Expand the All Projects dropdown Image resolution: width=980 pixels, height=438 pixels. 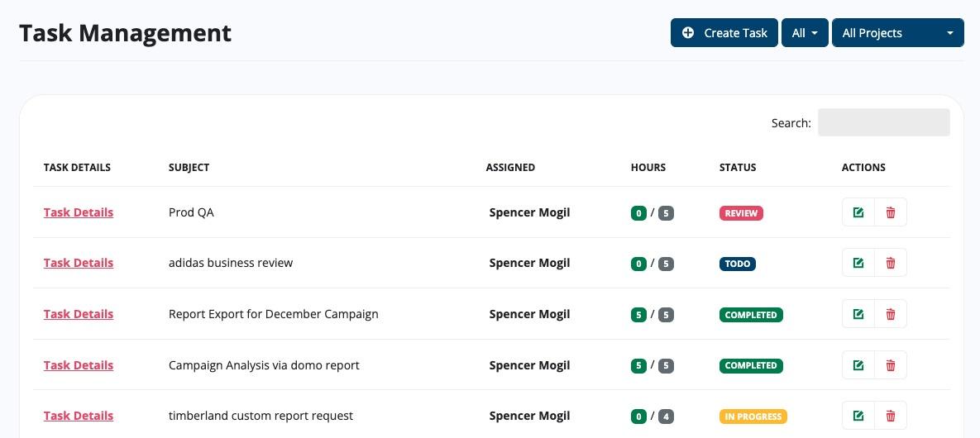pos(898,32)
